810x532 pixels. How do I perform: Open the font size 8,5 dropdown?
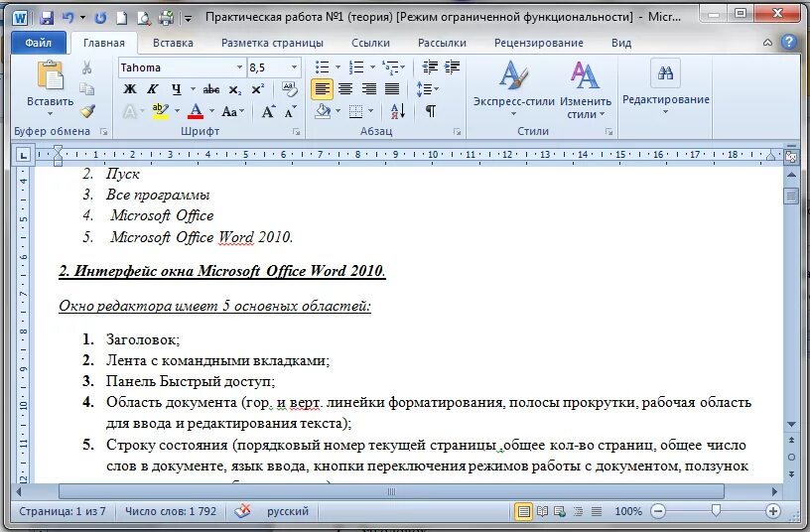click(x=295, y=67)
